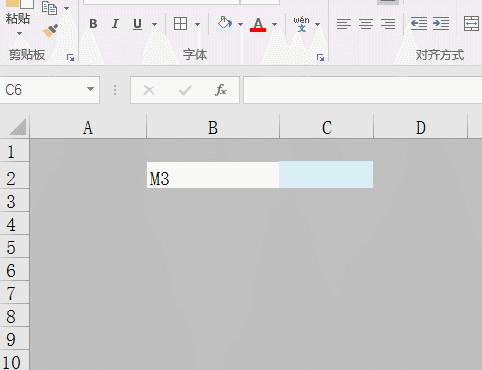Open font color dropdown arrow
Screen dimensions: 482x370
coord(274,24)
